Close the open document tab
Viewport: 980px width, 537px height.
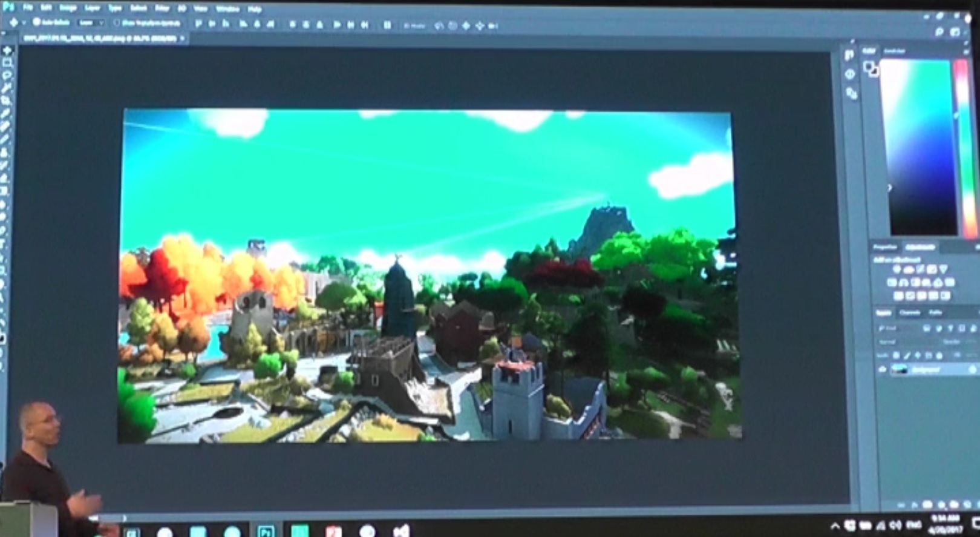tap(182, 38)
